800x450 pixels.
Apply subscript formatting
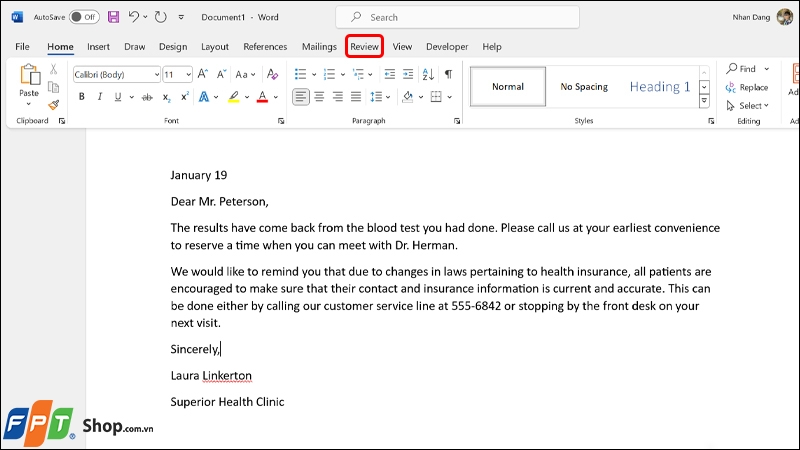click(x=166, y=97)
